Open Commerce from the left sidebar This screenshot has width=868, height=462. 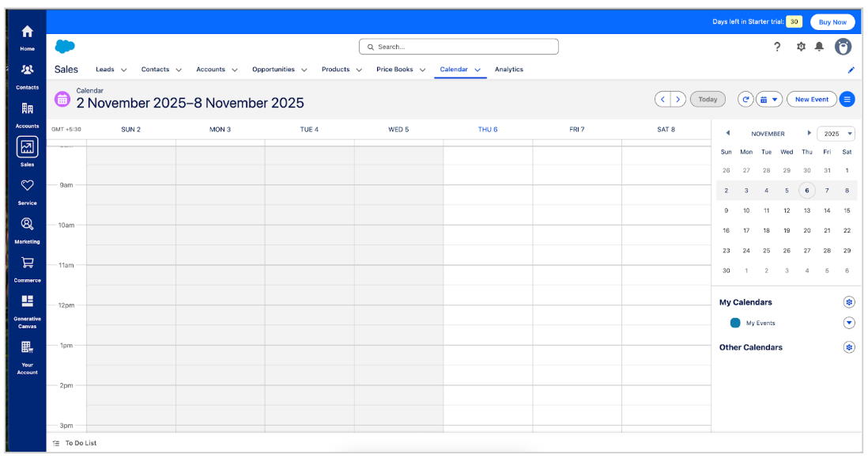point(27,263)
